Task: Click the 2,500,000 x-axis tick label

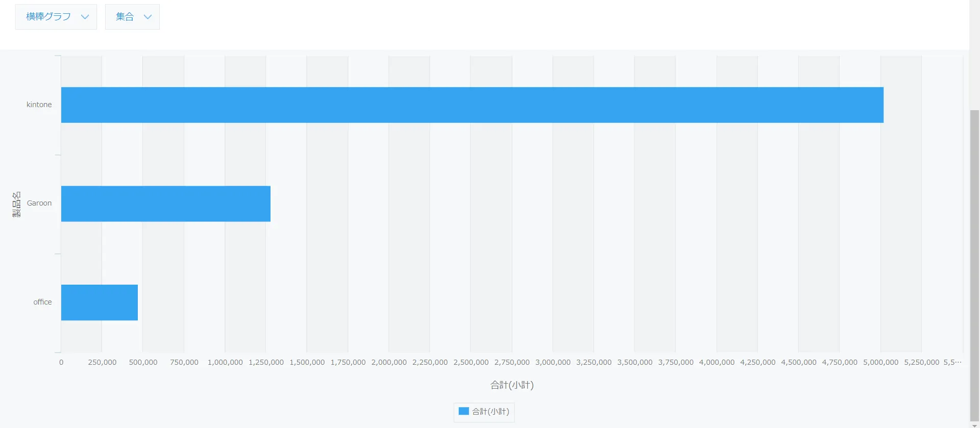Action: [471, 362]
